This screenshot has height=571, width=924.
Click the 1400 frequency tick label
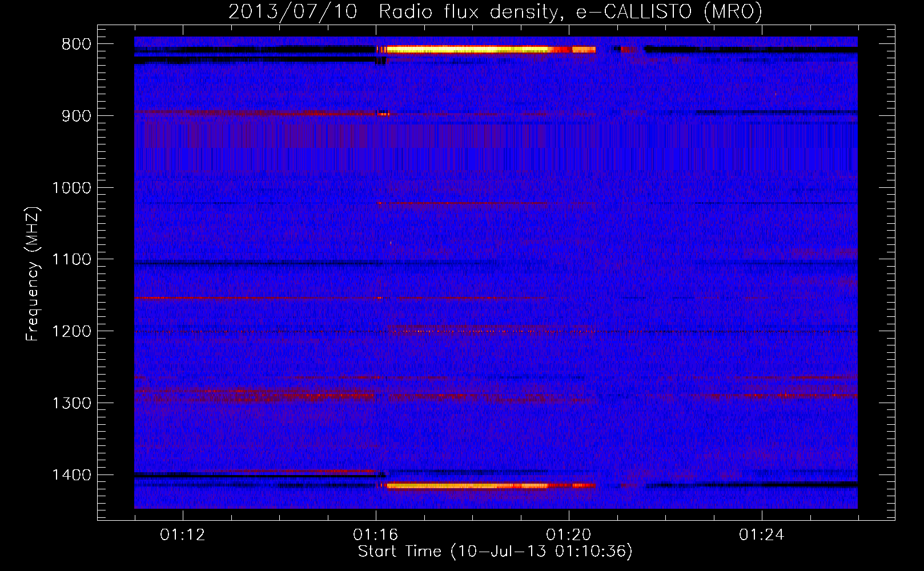click(72, 475)
